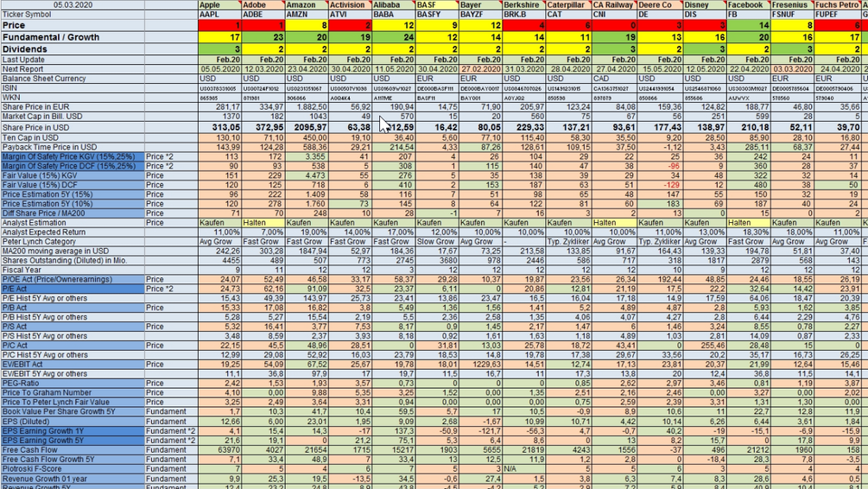The width and height of the screenshot is (868, 489).
Task: Select Apple free cash flow 63970
Action: coord(219,449)
